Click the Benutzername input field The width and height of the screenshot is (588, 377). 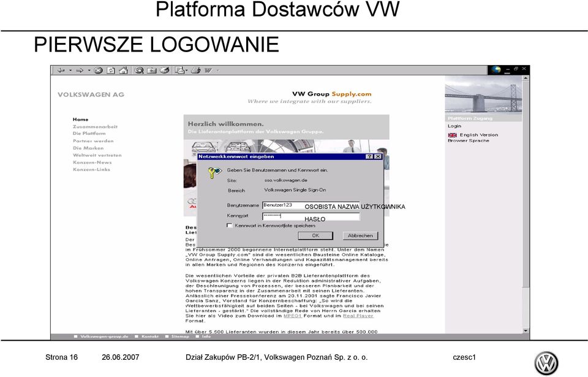(311, 205)
